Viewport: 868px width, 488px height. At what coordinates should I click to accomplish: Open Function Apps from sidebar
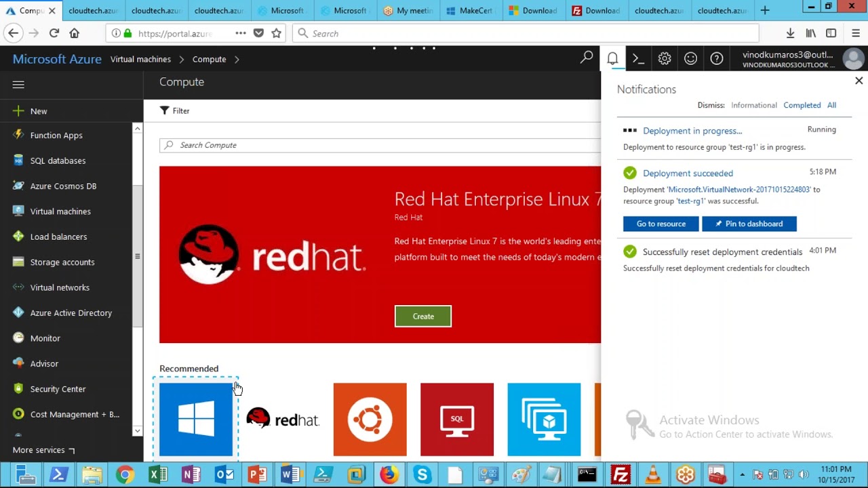(x=56, y=136)
